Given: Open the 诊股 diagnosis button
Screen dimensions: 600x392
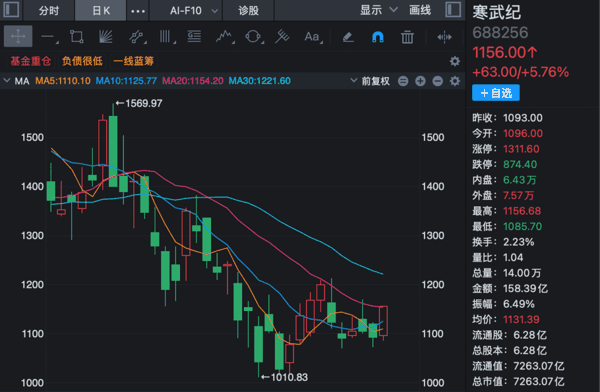Looking at the screenshot, I should point(248,10).
